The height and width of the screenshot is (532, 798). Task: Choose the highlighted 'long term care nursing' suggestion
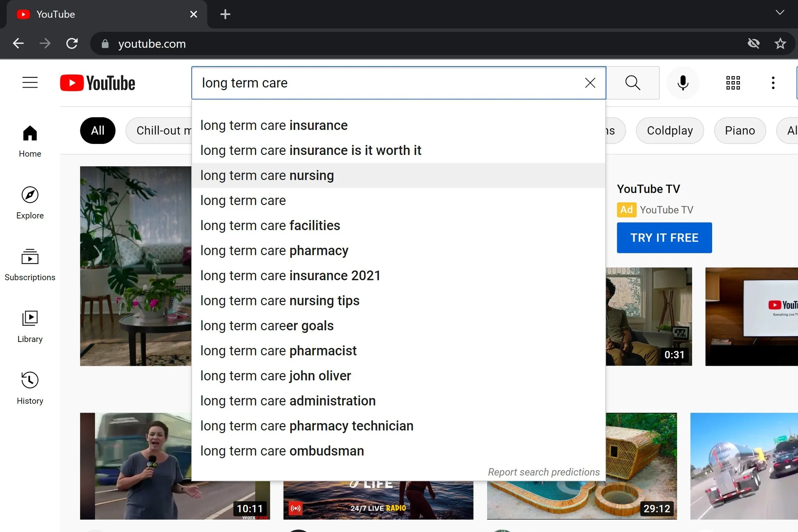tap(398, 175)
